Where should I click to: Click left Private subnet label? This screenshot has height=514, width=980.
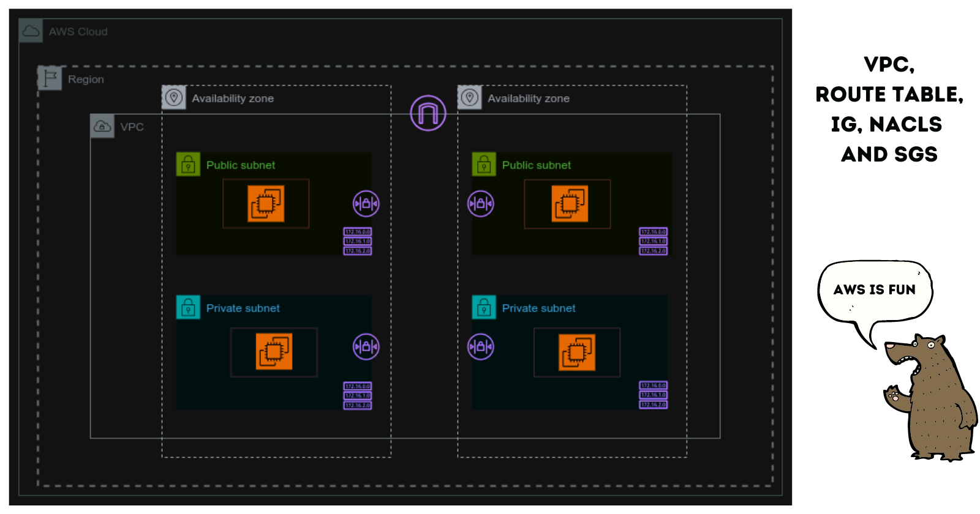tap(243, 308)
